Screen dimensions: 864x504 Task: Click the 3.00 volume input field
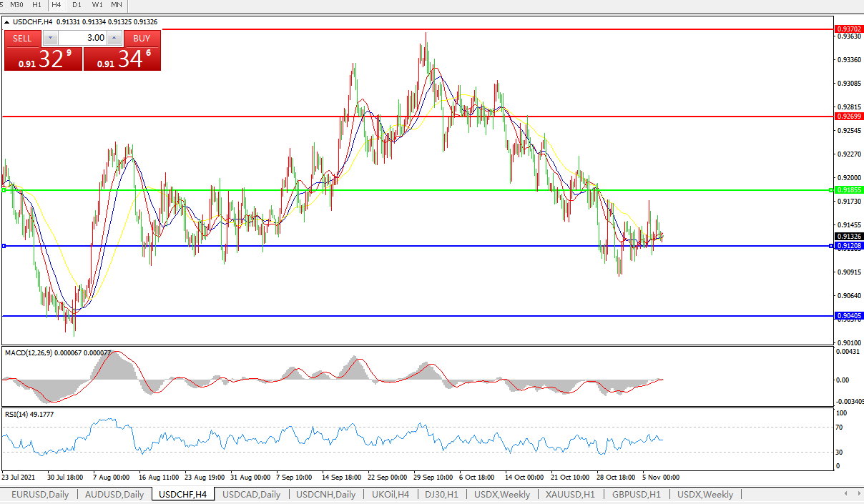82,38
